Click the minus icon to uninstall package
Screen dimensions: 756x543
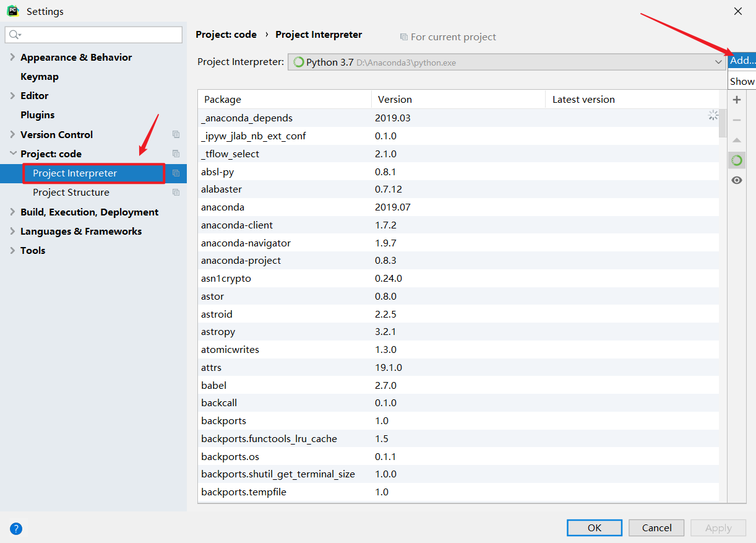736,120
